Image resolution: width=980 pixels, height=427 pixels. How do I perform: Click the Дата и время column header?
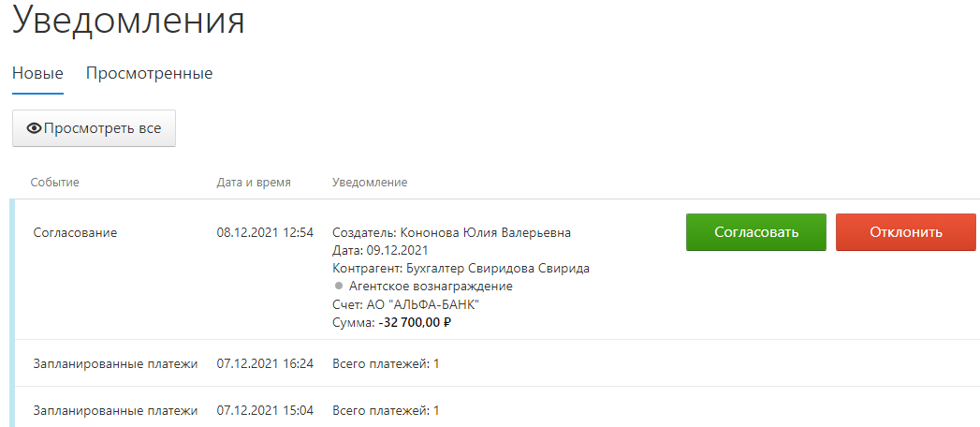coord(254,183)
